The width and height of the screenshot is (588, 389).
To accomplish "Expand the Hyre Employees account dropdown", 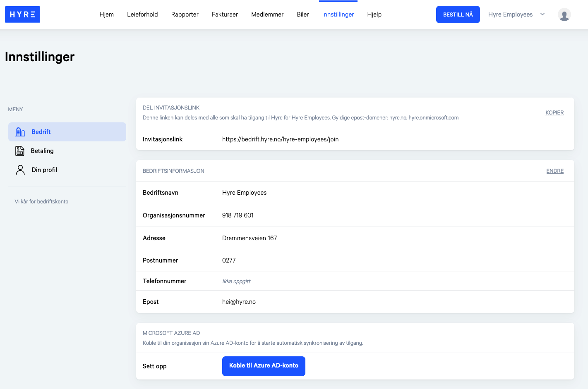I will tap(516, 14).
